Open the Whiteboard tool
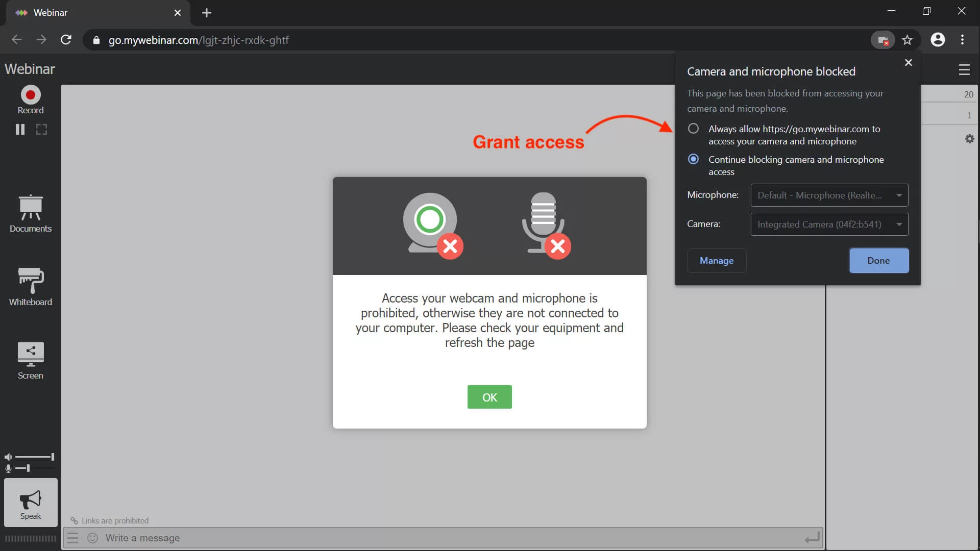The image size is (980, 551). 30,286
